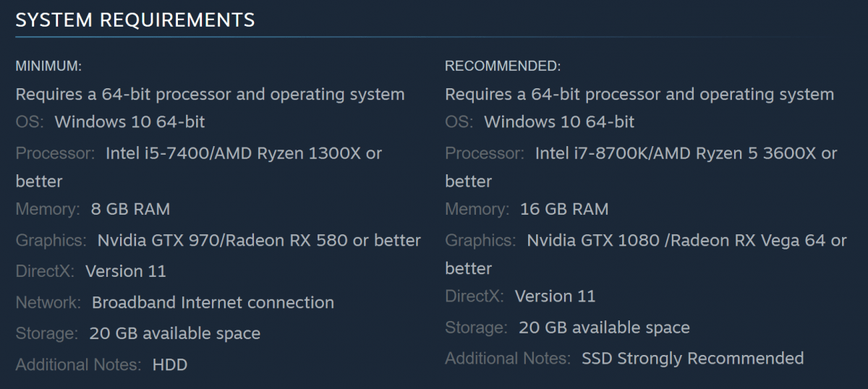
Task: Click the 16 GB RAM memory value
Action: click(x=564, y=210)
